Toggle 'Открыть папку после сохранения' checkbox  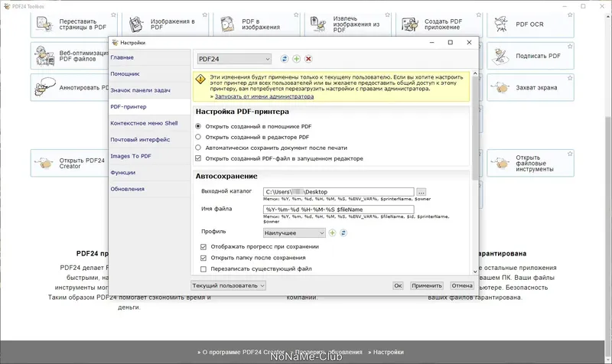tap(203, 258)
